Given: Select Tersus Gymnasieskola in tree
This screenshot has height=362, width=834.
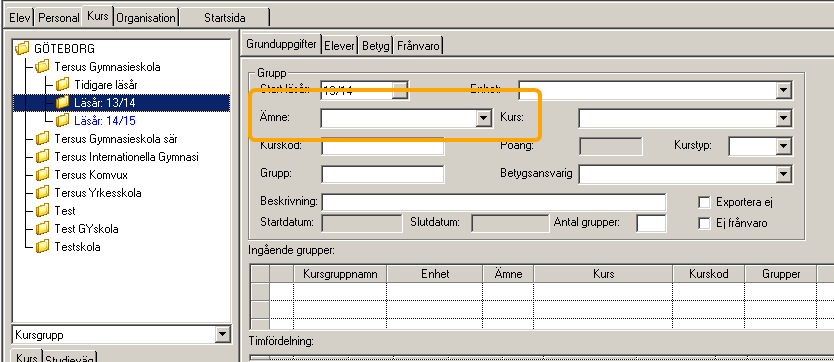Looking at the screenshot, I should (x=107, y=67).
